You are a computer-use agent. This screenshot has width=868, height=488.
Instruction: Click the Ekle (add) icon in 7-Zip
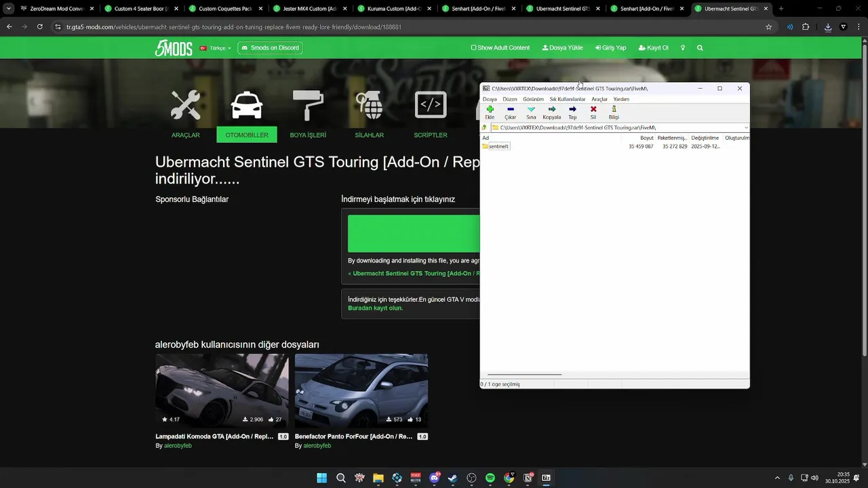(490, 109)
